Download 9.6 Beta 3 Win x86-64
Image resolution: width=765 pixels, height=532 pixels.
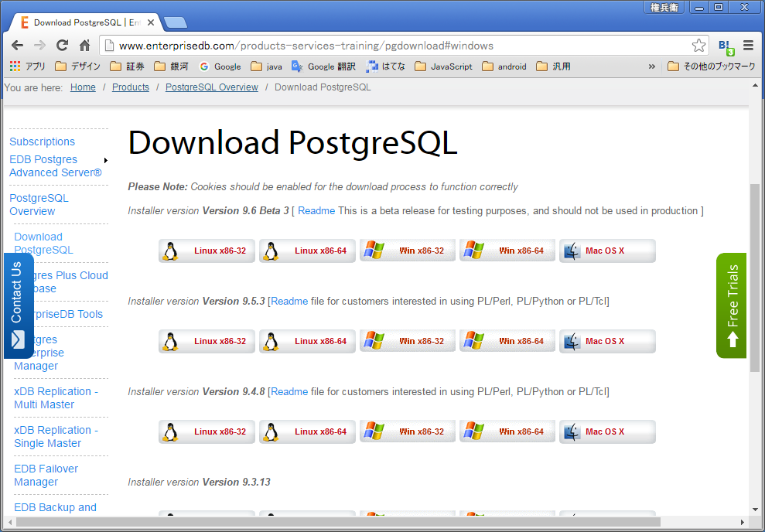pos(507,251)
